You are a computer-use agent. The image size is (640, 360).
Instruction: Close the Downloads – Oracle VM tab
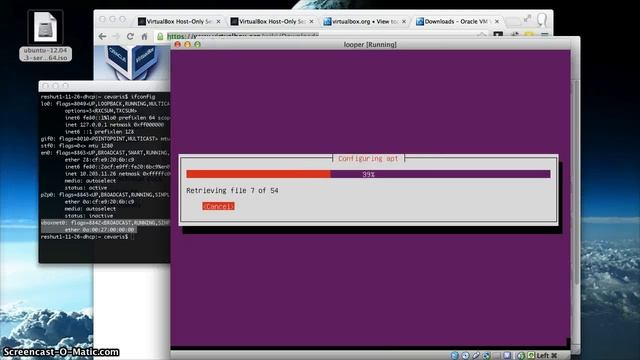click(x=497, y=21)
